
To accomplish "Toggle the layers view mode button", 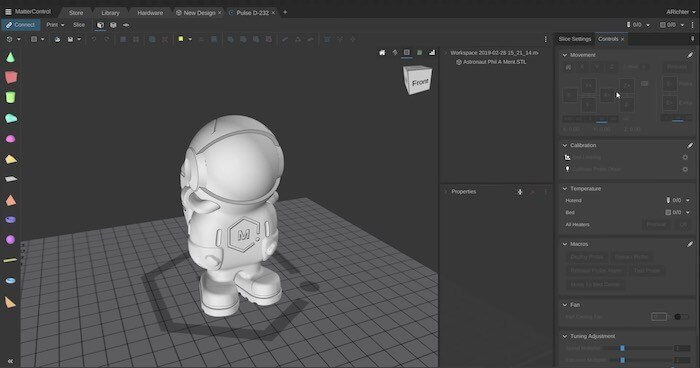I will point(113,25).
